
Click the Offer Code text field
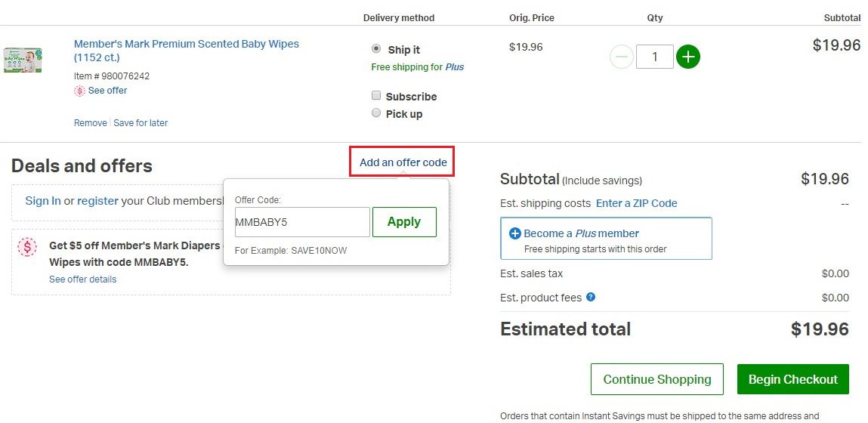coord(302,222)
